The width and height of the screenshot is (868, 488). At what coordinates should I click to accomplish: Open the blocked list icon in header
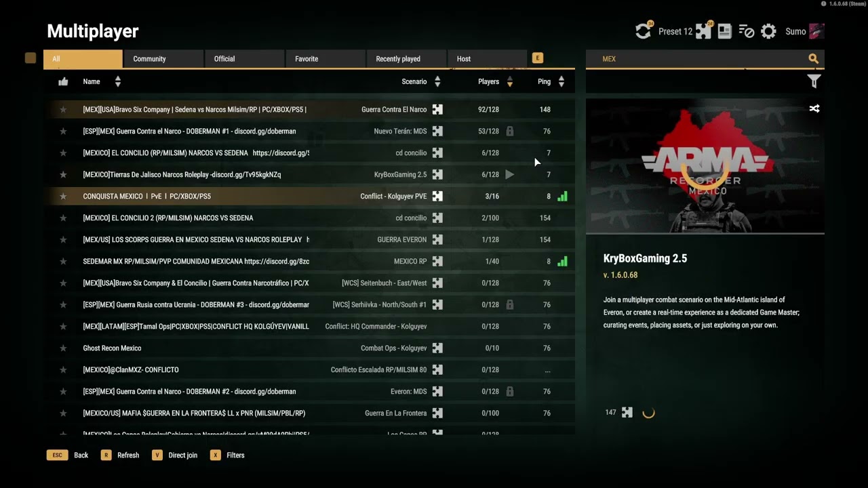747,31
